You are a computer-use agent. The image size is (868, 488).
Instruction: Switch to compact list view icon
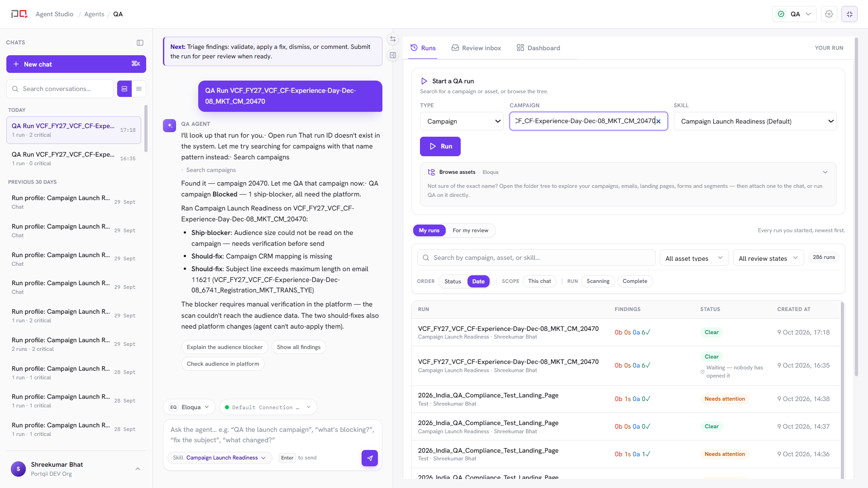[x=139, y=89]
